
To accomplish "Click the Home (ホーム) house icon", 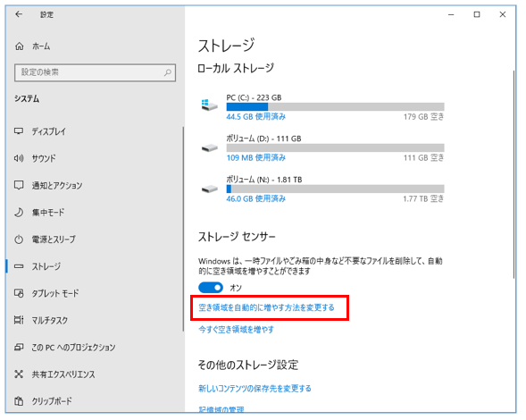I will click(20, 46).
